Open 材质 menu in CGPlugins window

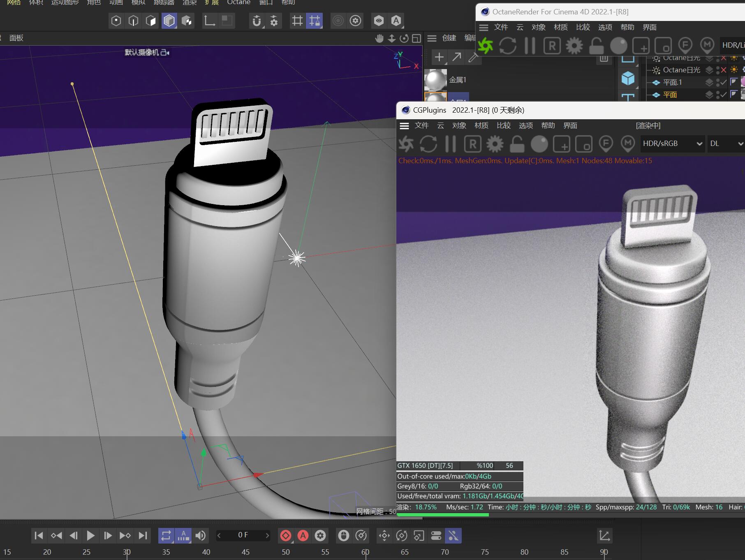click(x=481, y=125)
